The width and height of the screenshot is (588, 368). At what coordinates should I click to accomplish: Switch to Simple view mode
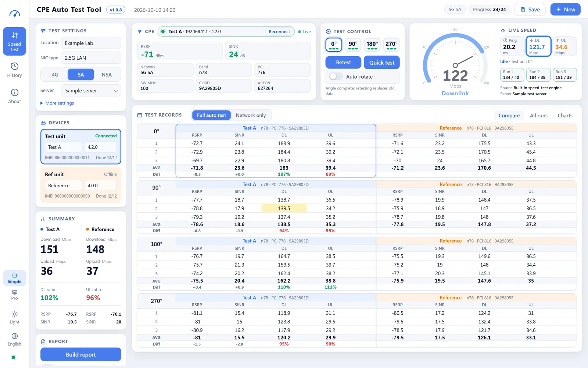14,278
